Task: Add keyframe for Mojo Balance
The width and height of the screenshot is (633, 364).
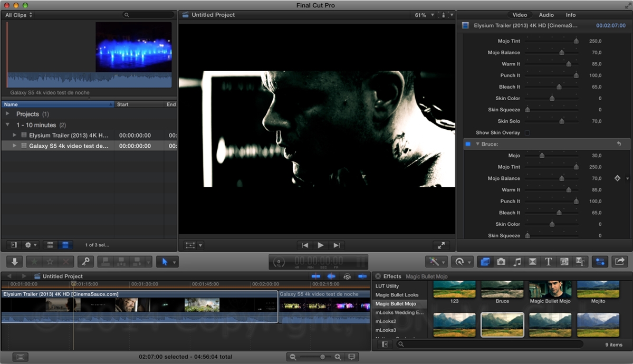Action: coord(617,178)
